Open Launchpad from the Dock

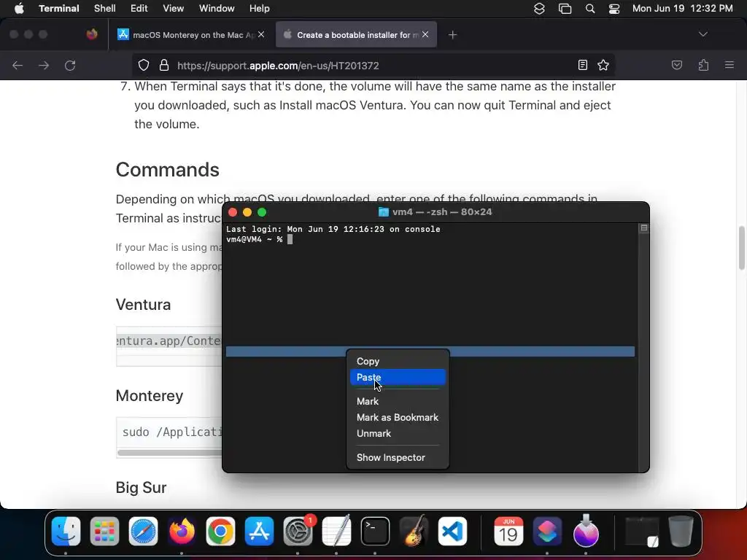coord(104,531)
